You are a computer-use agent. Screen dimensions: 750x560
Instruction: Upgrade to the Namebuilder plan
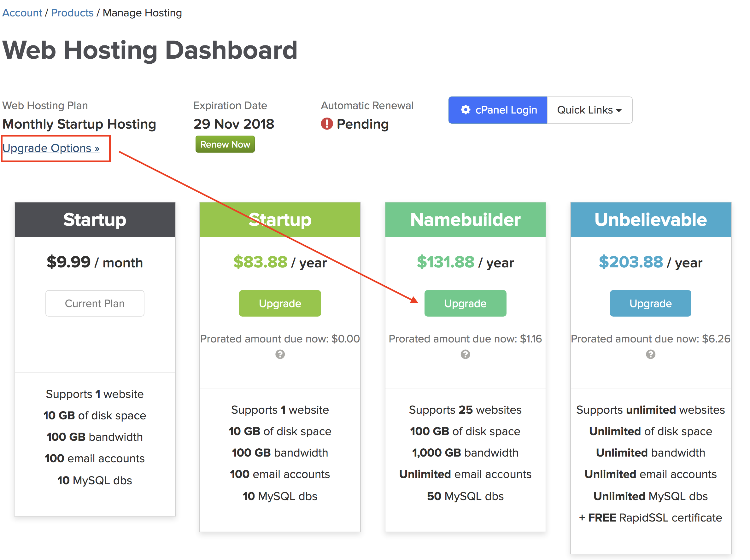point(465,303)
